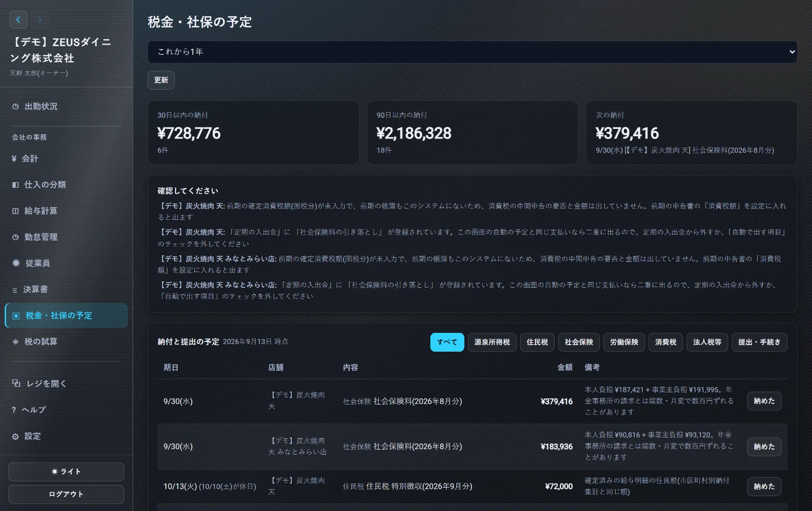Image resolution: width=812 pixels, height=511 pixels.
Task: Click the 10/13(火) due date cell
Action: (210, 486)
